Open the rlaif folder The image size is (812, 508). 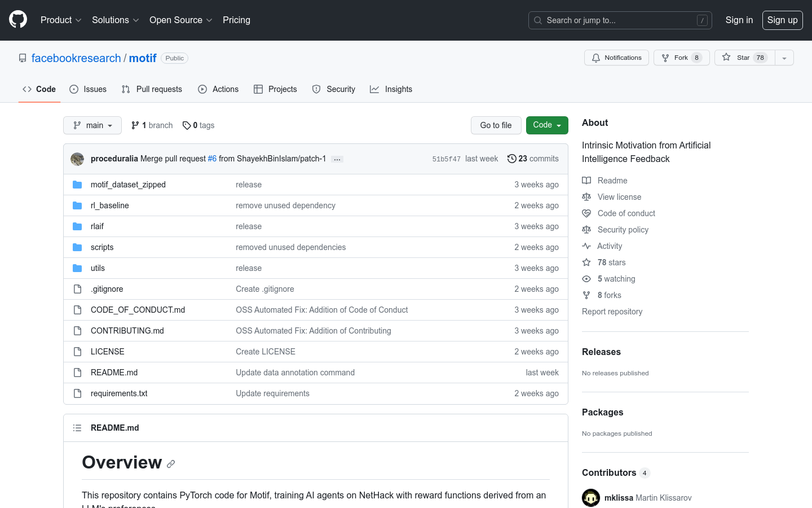click(97, 226)
